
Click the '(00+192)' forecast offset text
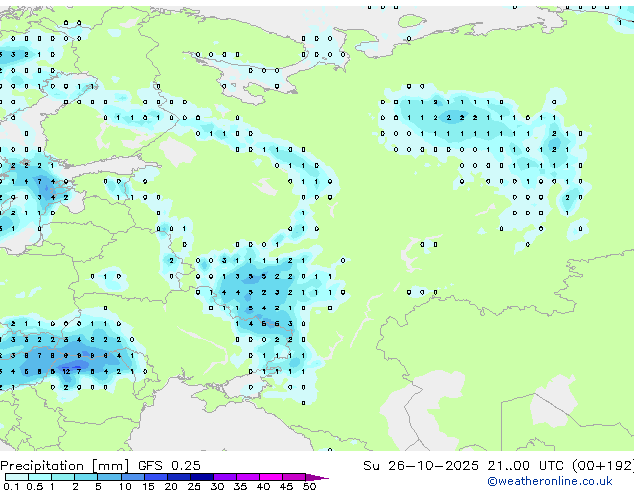603,466
